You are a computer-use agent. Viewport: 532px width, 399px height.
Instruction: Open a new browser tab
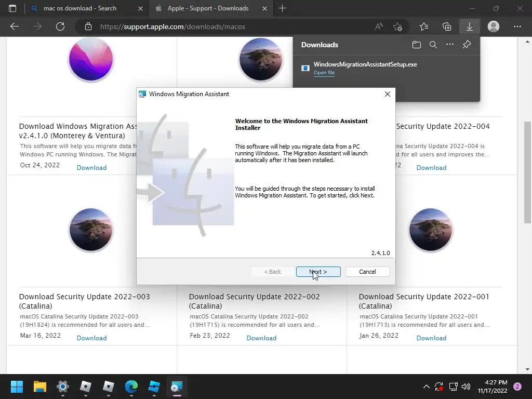point(282,8)
